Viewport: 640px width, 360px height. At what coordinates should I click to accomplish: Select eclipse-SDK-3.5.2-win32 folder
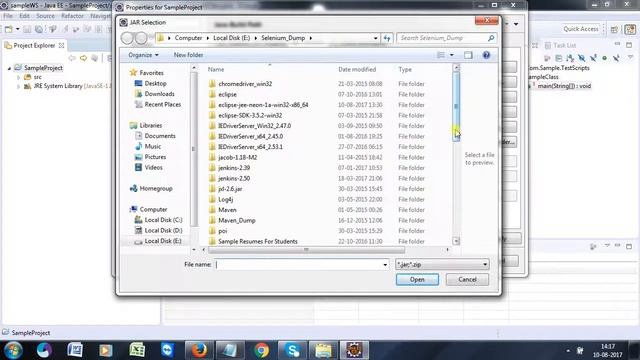(x=250, y=116)
